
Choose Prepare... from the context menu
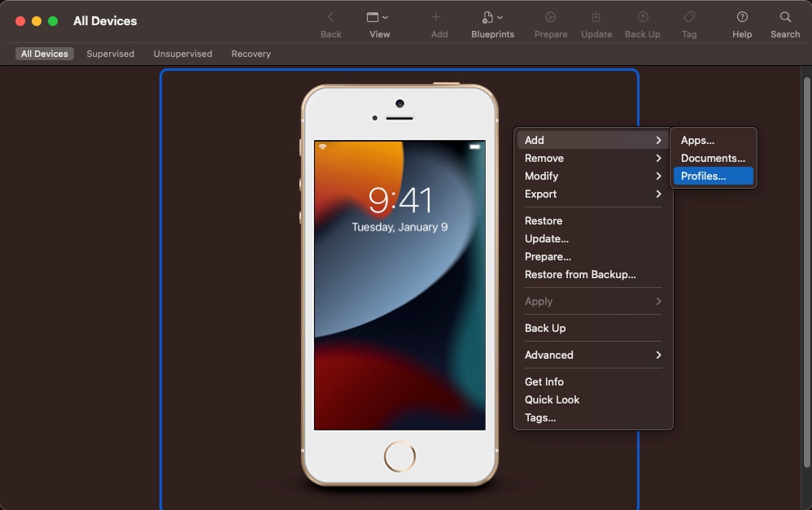coord(593,256)
